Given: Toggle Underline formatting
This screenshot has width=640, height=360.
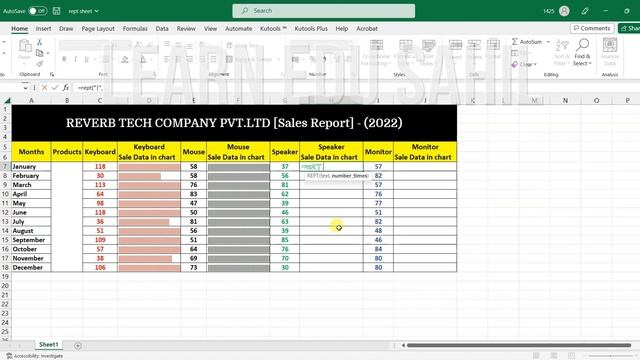Looking at the screenshot, I should coord(87,60).
